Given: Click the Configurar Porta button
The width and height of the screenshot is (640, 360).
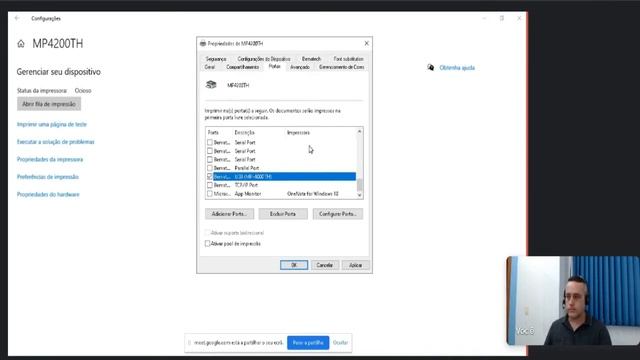Looking at the screenshot, I should [338, 214].
